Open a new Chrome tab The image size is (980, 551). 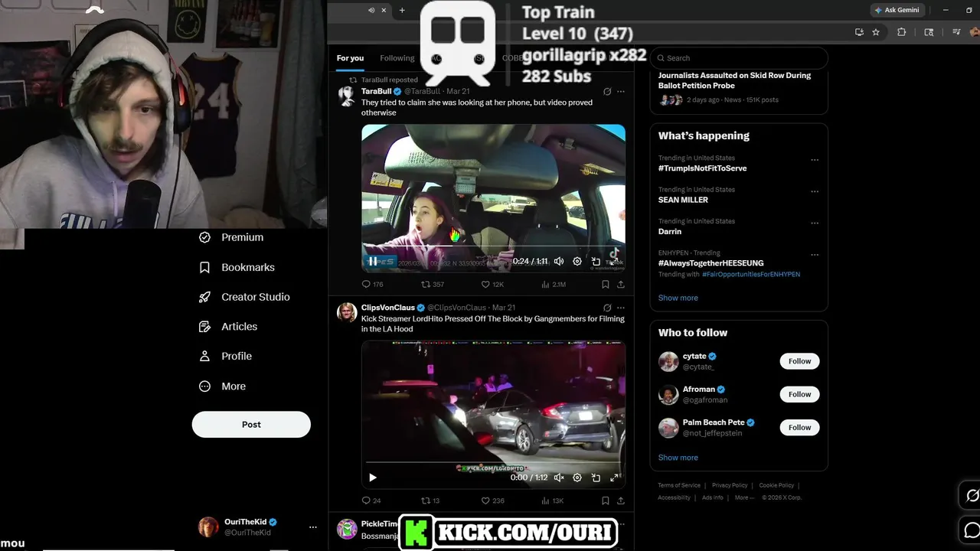point(402,10)
